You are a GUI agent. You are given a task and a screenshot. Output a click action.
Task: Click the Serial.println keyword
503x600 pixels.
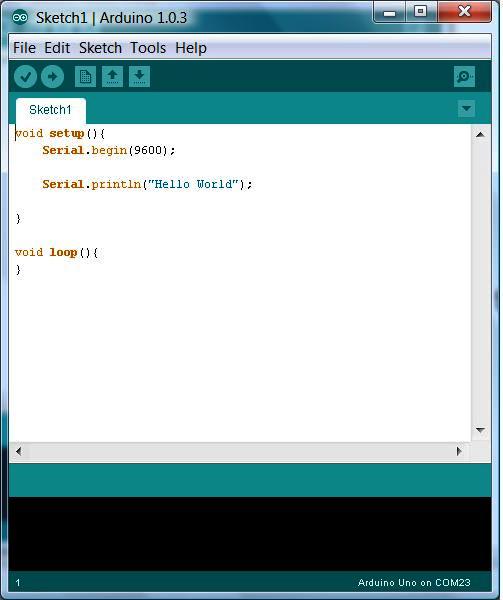[x=92, y=184]
